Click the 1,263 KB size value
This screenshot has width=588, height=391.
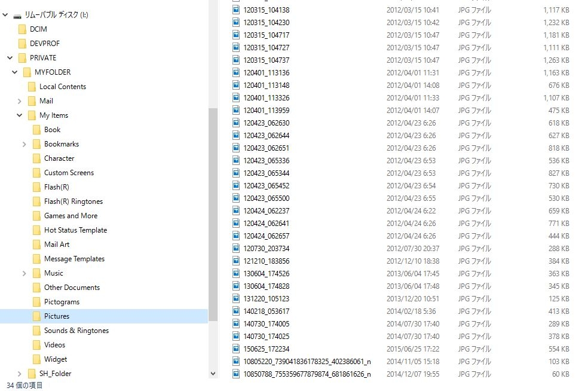pyautogui.click(x=556, y=60)
